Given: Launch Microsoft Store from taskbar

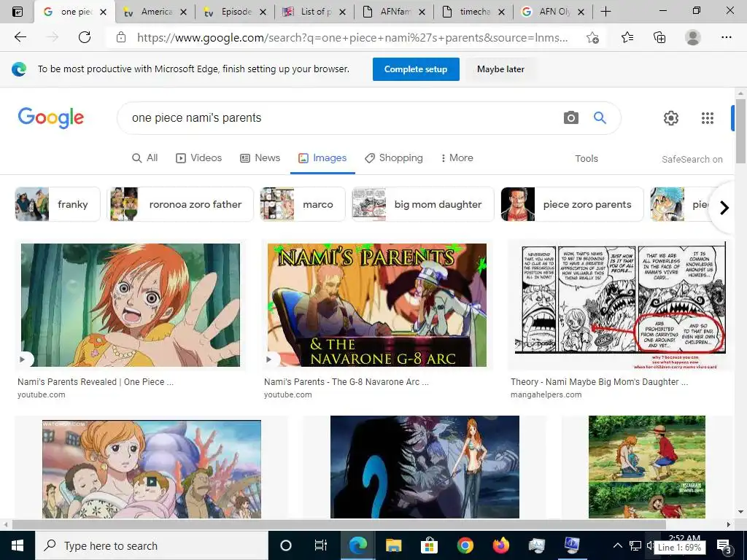Looking at the screenshot, I should pos(429,545).
